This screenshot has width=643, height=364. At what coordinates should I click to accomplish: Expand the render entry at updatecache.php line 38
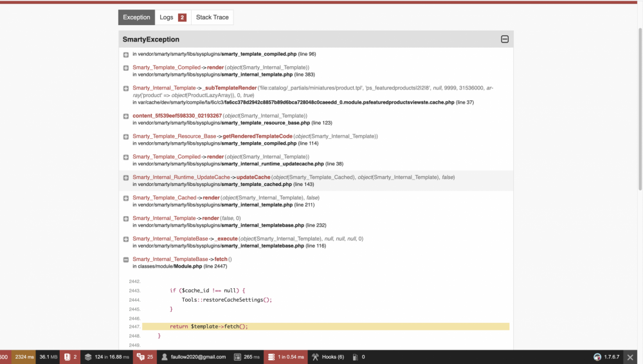coord(126,157)
